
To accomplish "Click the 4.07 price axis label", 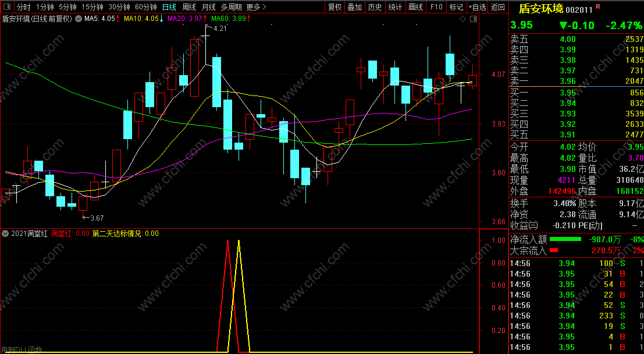I will click(x=499, y=75).
